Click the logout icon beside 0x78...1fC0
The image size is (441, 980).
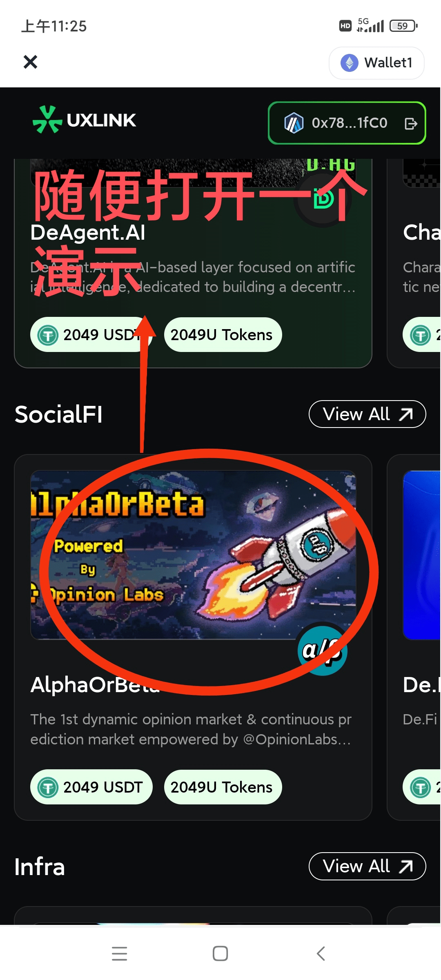coord(411,123)
